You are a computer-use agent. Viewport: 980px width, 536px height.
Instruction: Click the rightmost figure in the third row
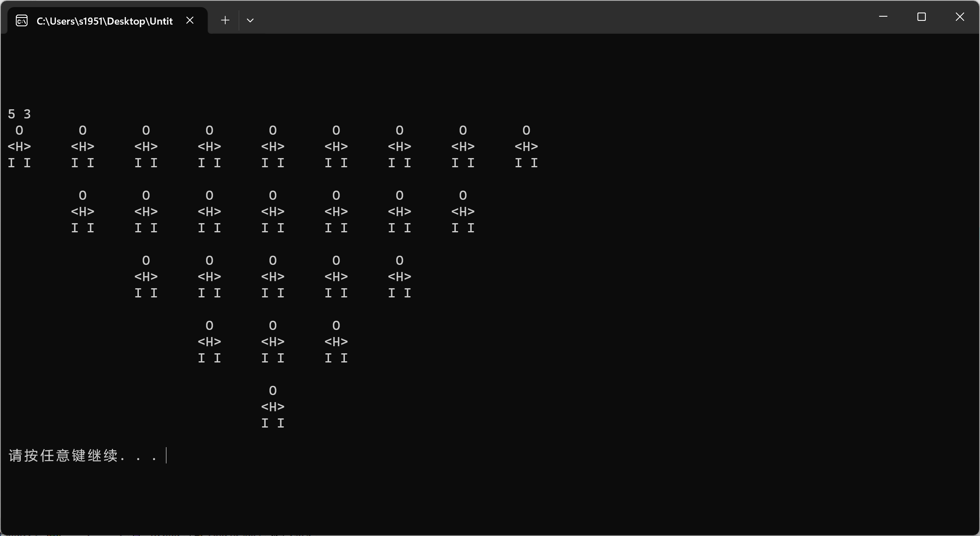[x=400, y=277]
